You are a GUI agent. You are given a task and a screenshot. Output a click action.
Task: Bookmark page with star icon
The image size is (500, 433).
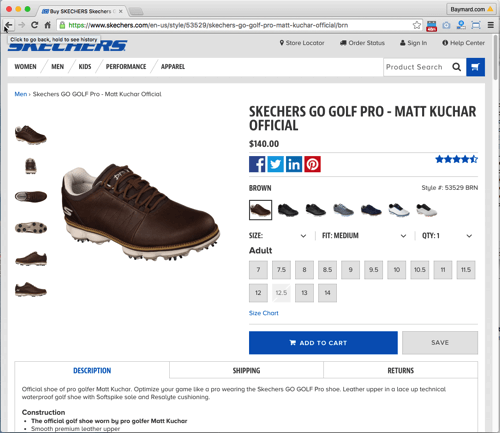(x=417, y=25)
